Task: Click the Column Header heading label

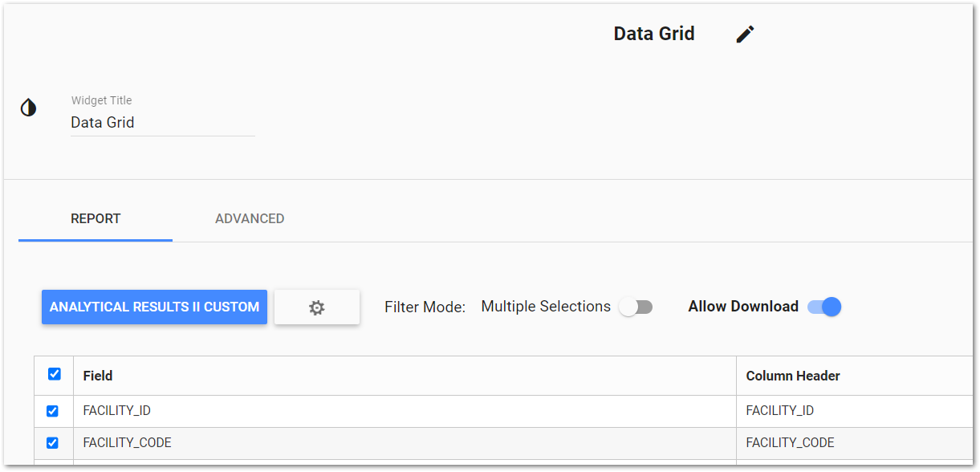Action: (x=792, y=375)
